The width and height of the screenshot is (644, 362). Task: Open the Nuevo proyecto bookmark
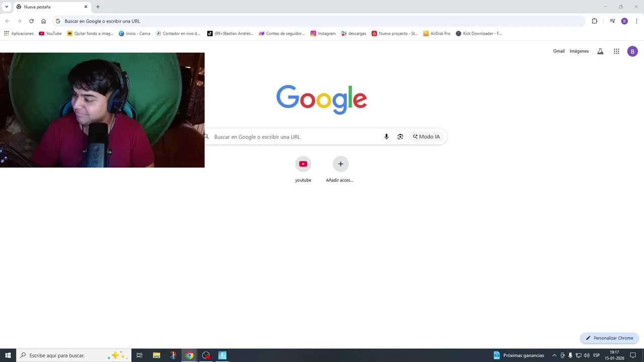[x=395, y=34]
